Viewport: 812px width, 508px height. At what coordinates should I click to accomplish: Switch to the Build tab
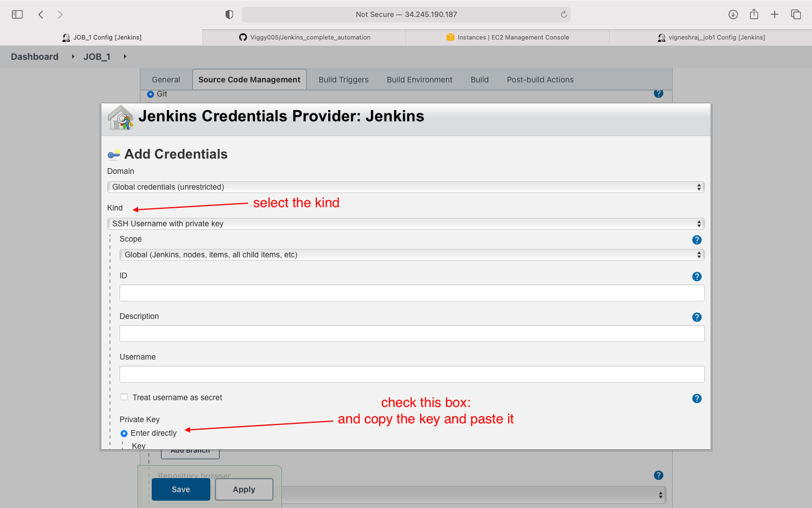(480, 80)
